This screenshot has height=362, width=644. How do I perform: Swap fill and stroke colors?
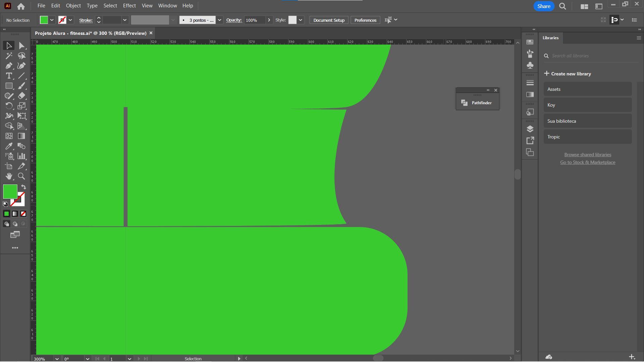[23, 187]
